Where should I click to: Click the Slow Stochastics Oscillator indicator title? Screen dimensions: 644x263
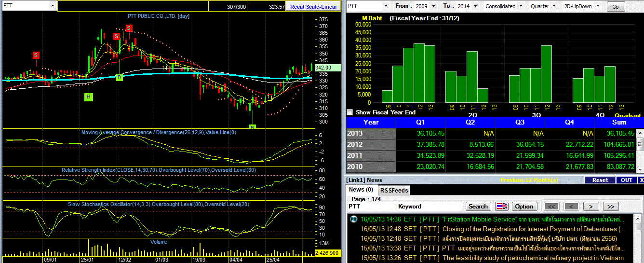[159, 204]
